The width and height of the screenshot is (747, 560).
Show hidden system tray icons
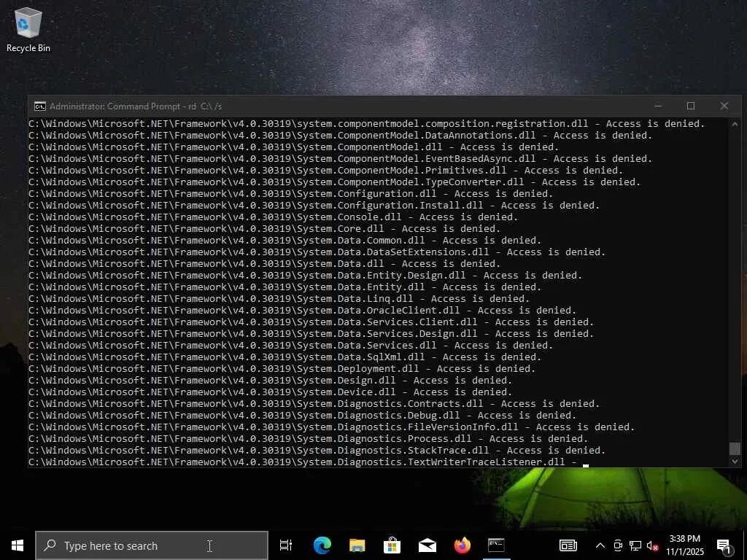point(600,545)
